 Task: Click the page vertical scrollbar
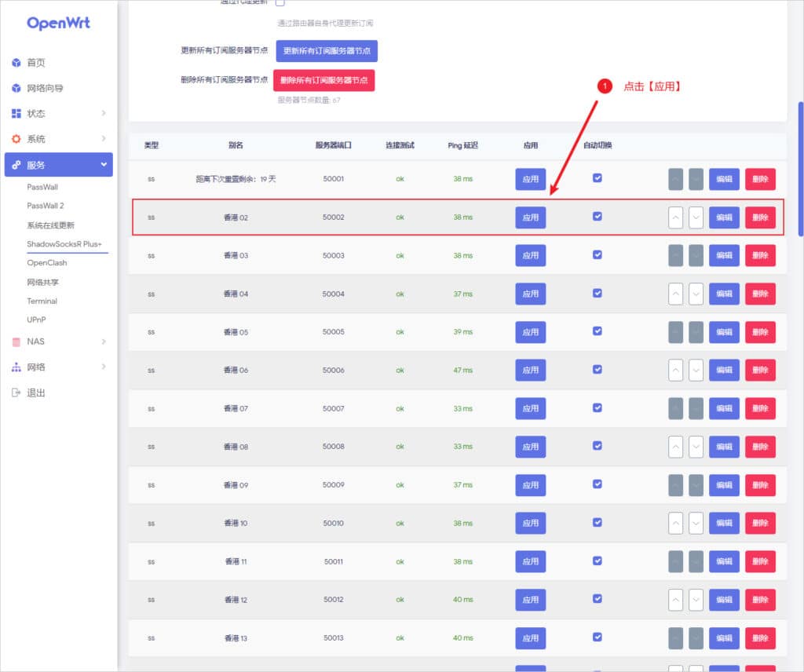tap(800, 168)
